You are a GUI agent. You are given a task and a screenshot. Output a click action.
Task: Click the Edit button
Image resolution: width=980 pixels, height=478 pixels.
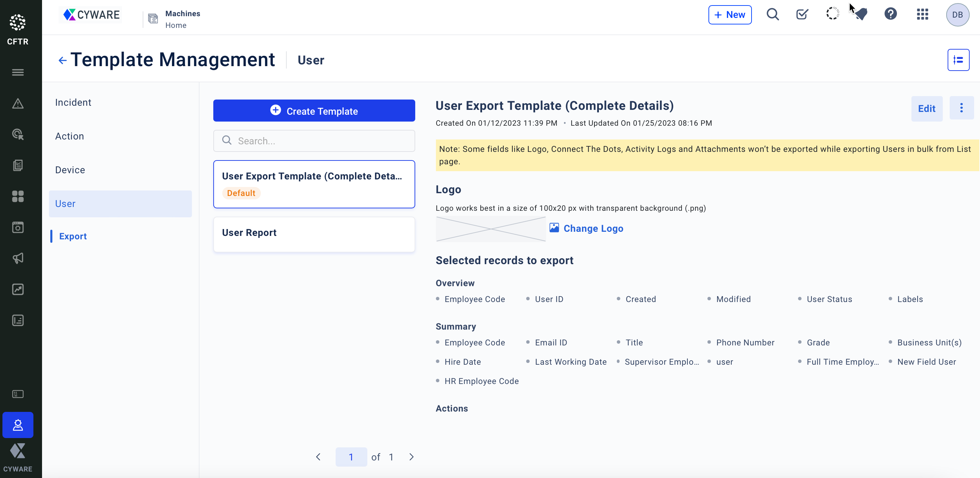[926, 108]
